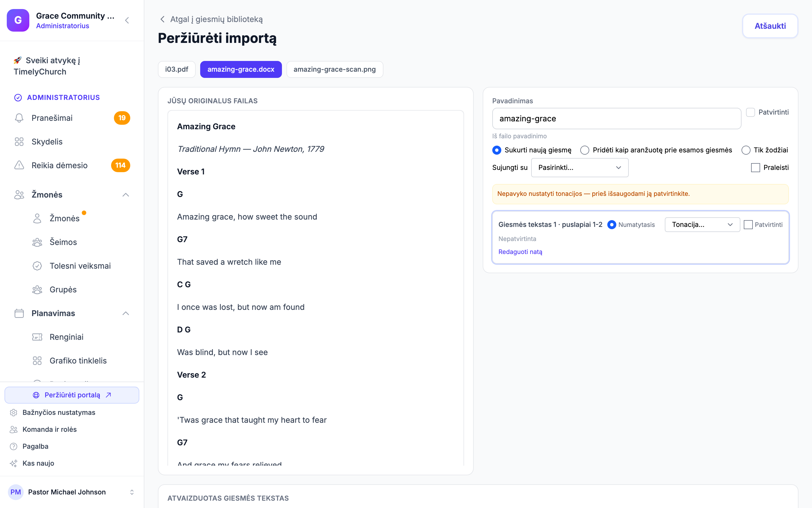Click the Redaguoti natą link

[520, 252]
